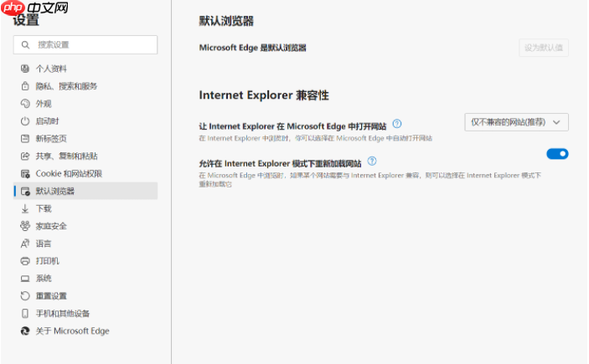Viewport: 589px width, 364px height.
Task: Select 默认浏览器 in the sidebar
Action: (85, 191)
